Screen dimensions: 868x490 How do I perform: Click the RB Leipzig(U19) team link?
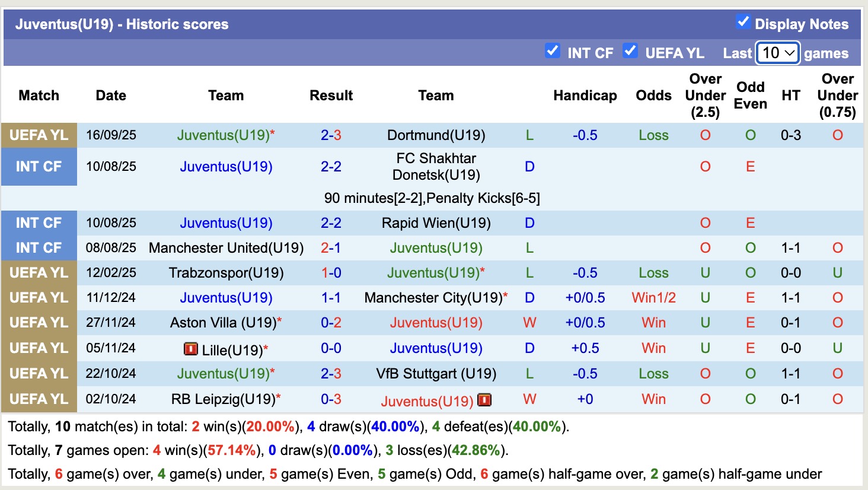(223, 399)
